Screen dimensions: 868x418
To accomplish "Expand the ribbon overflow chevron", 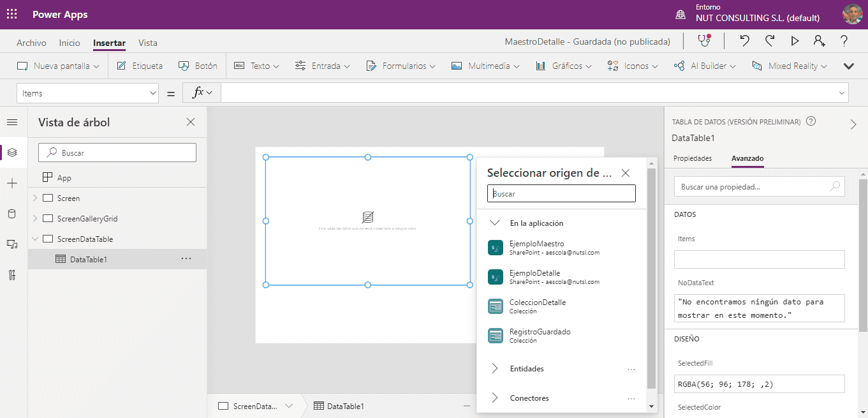I will click(x=849, y=66).
